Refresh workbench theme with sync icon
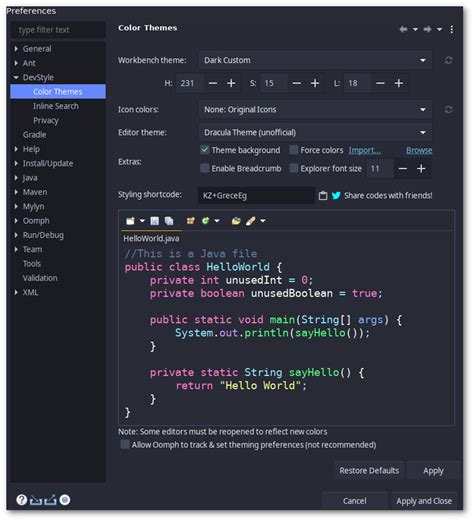This screenshot has width=474, height=521. click(448, 60)
